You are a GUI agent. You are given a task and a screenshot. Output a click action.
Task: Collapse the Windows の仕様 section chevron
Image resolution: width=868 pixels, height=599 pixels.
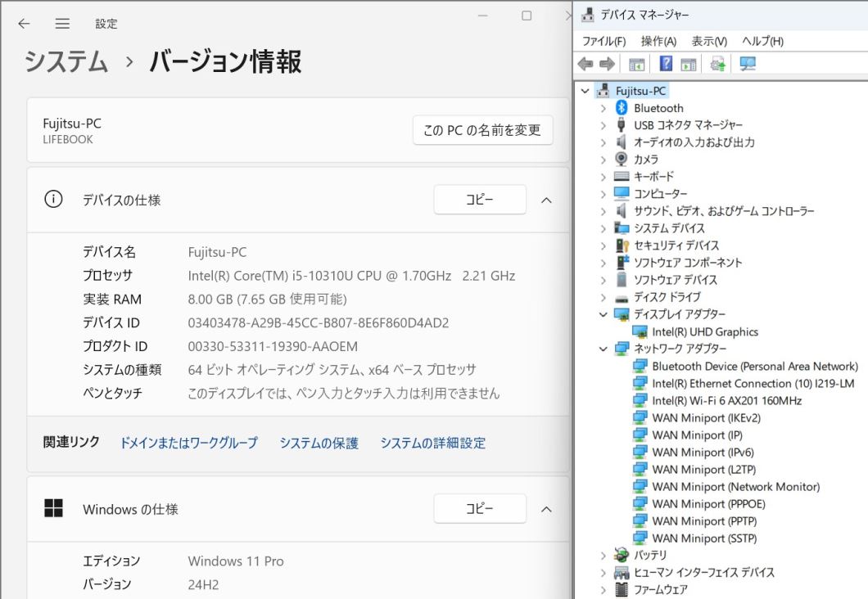pyautogui.click(x=546, y=509)
